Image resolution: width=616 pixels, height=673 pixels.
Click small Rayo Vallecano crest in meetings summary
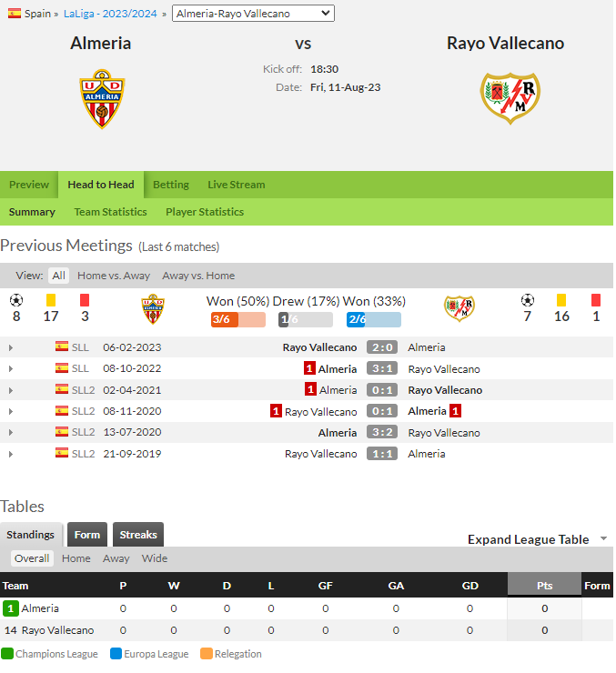[459, 308]
